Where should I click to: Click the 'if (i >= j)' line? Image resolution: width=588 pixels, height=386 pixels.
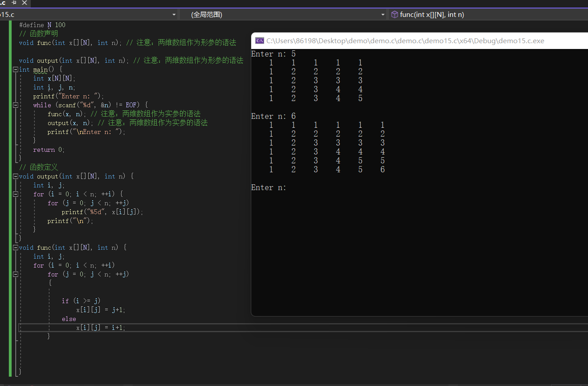point(81,301)
